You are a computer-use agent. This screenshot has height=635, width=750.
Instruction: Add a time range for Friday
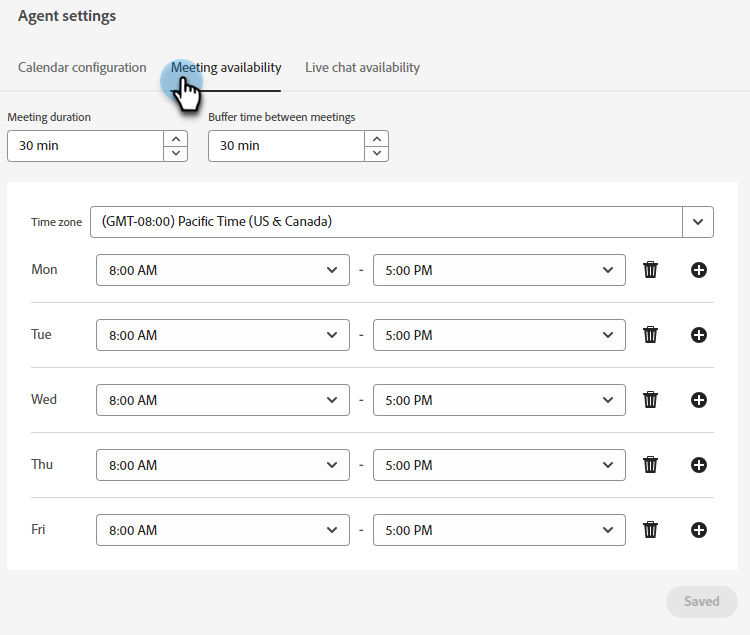tap(699, 530)
